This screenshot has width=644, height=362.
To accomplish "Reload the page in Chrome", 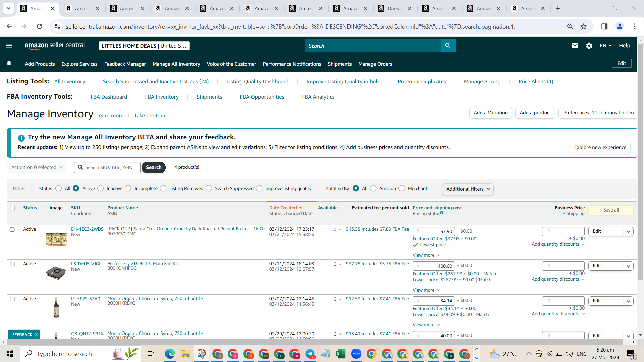I will pos(39,26).
